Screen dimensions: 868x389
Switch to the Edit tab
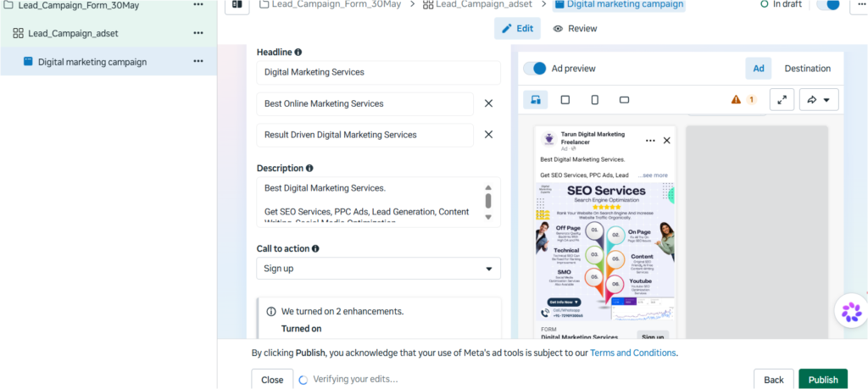[517, 28]
